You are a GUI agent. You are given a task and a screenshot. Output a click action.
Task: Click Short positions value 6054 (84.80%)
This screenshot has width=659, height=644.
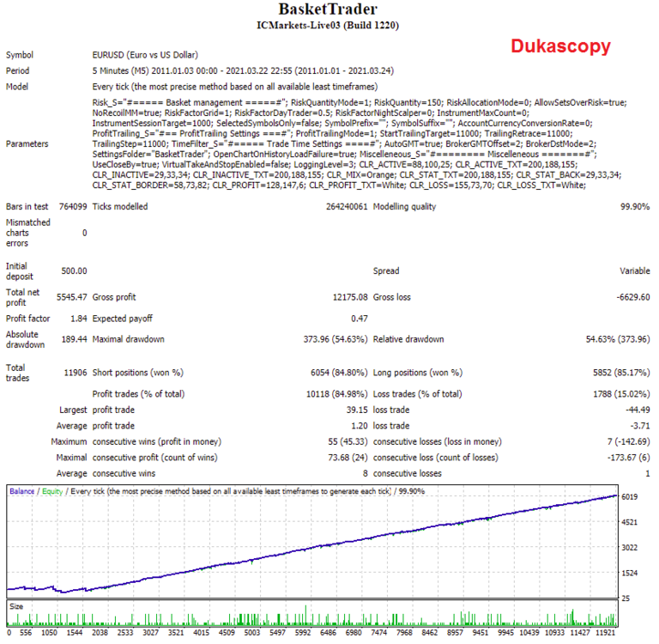(339, 373)
